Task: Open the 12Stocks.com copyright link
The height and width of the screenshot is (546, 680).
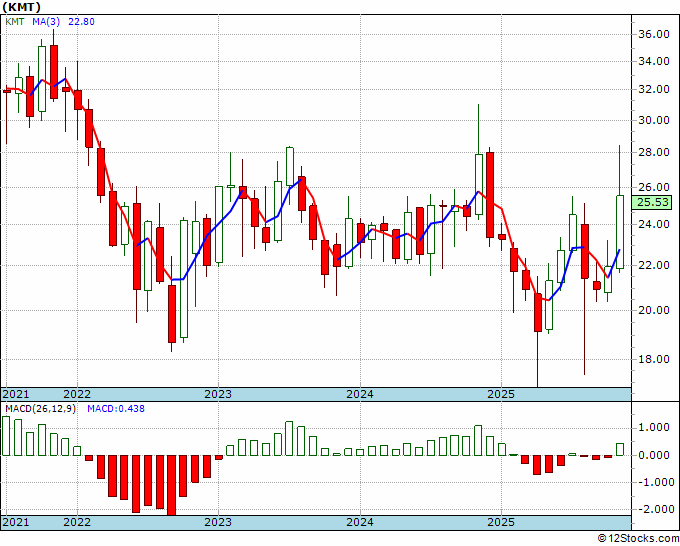Action: tap(638, 539)
